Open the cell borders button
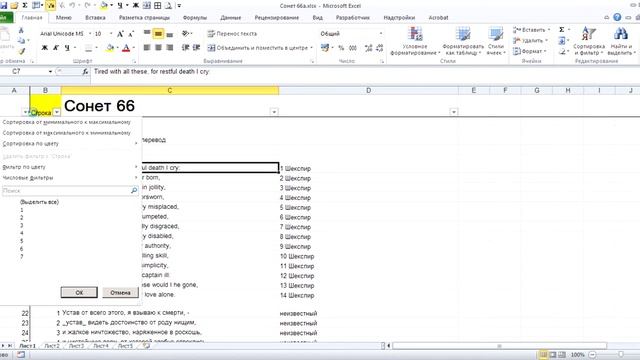The width and height of the screenshot is (640, 360). [x=88, y=48]
